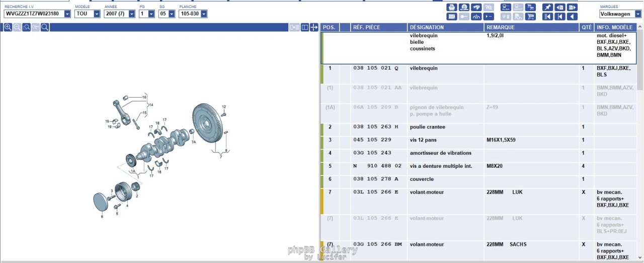Click the Recherche I.V. VIN field

[34, 14]
